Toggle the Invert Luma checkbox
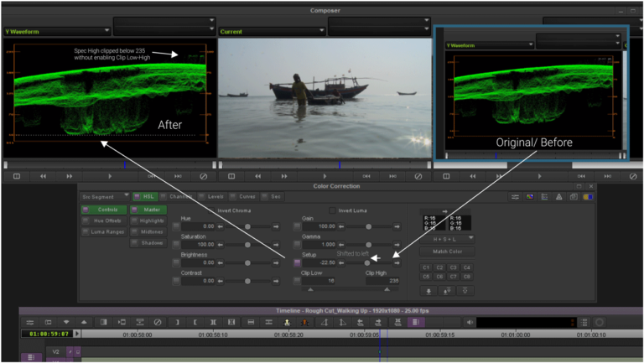The image size is (644, 363). point(332,210)
